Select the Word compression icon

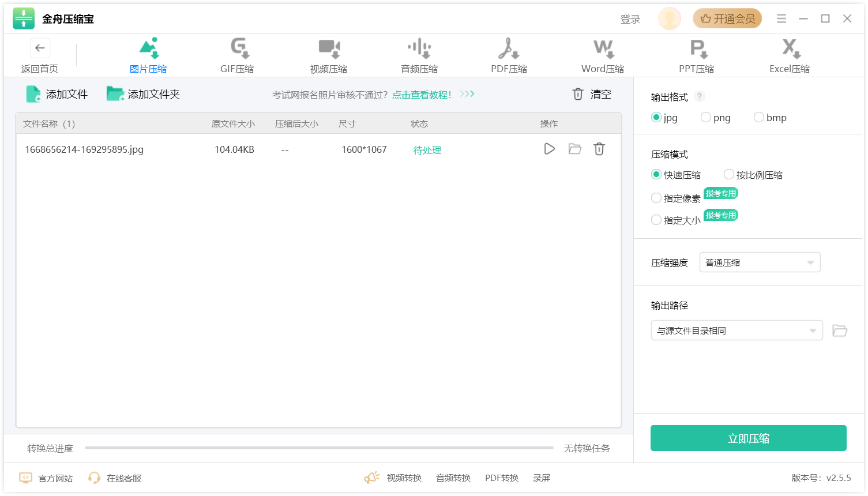click(603, 48)
